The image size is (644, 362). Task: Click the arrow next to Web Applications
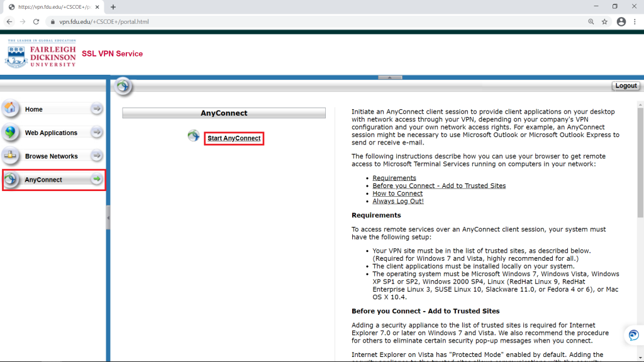click(x=96, y=132)
